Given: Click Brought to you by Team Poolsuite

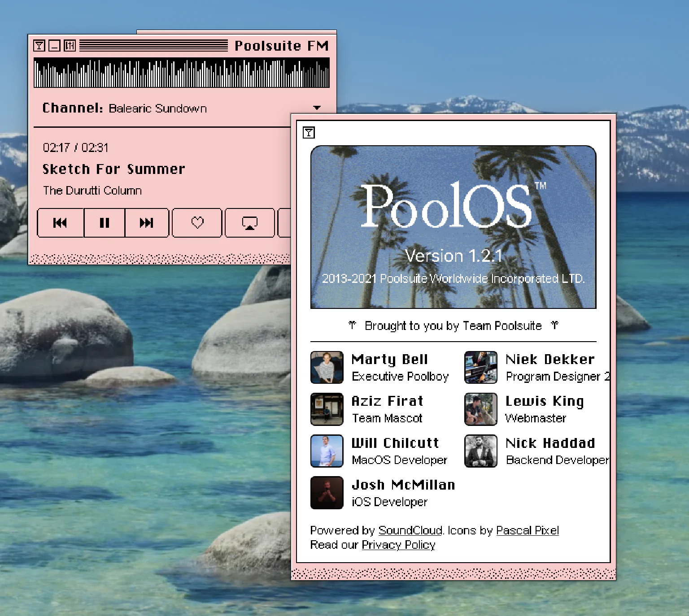Looking at the screenshot, I should click(454, 325).
